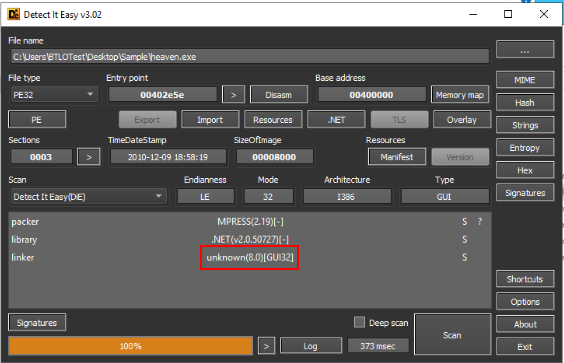
Task: Click the SizeOfImage value 00008000
Action: coord(274,157)
